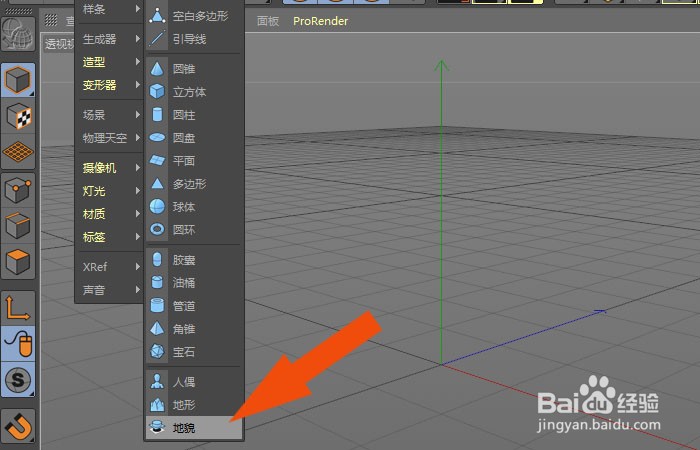
Task: Open the 标签 menu entry
Action: [110, 237]
